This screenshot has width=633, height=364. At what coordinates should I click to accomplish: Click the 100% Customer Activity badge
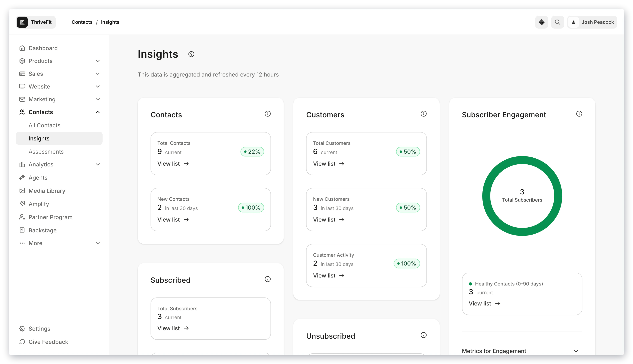pyautogui.click(x=406, y=264)
